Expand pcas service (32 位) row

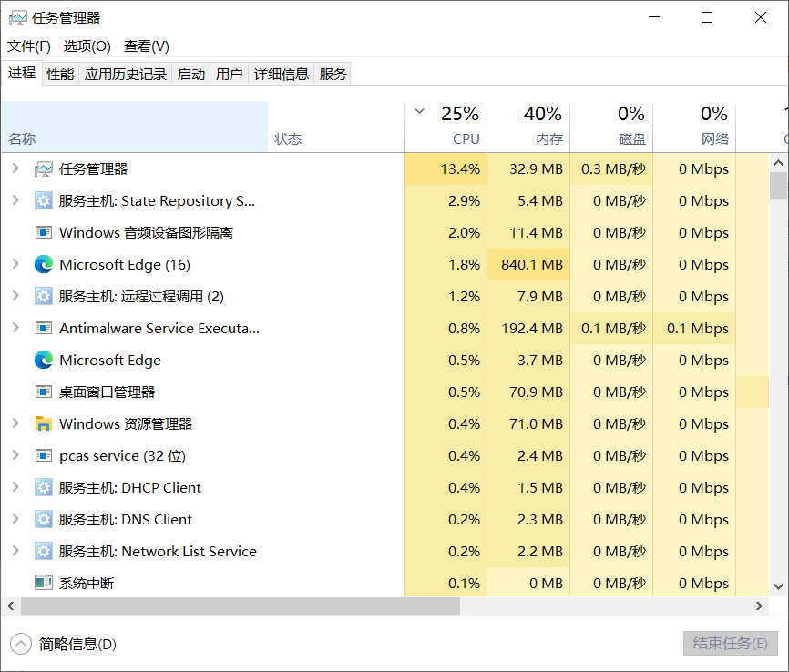point(15,454)
